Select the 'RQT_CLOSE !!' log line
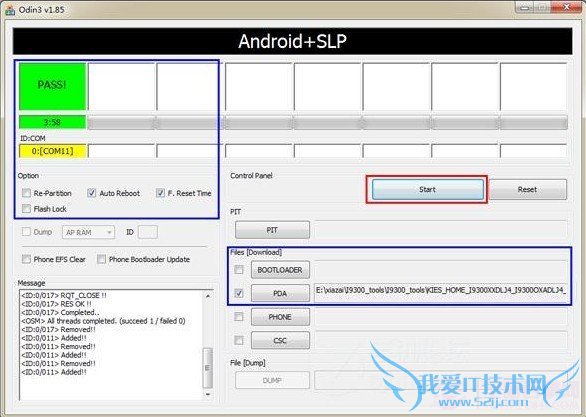586x417 pixels. pyautogui.click(x=64, y=295)
